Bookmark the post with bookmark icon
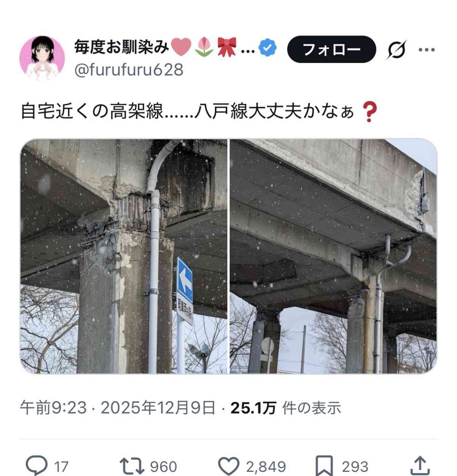 (324, 466)
